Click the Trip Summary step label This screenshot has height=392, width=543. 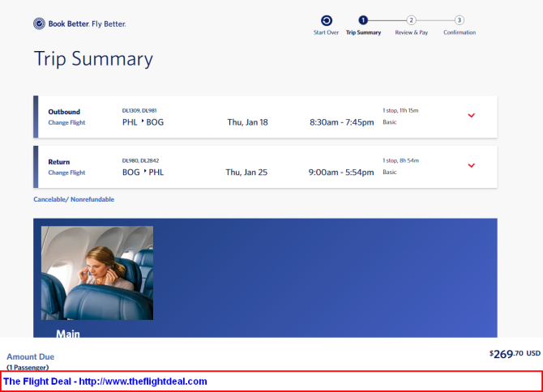363,32
